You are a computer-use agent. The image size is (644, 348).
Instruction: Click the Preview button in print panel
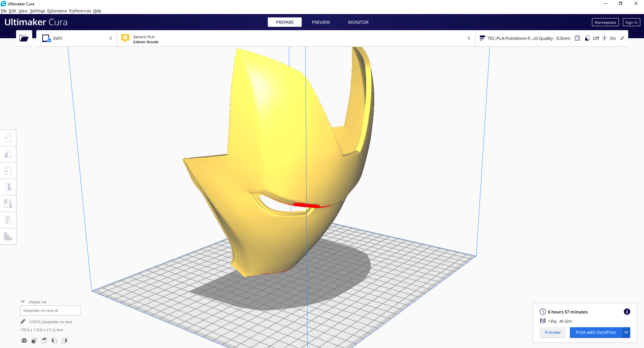552,332
